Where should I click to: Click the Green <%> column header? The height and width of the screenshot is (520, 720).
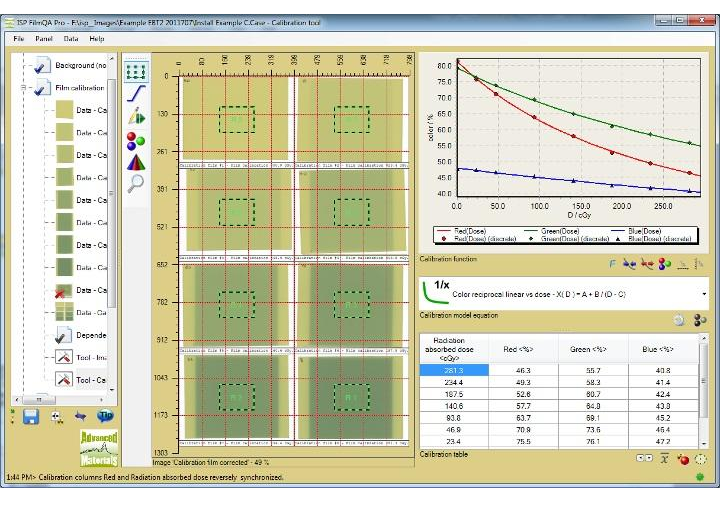point(593,349)
